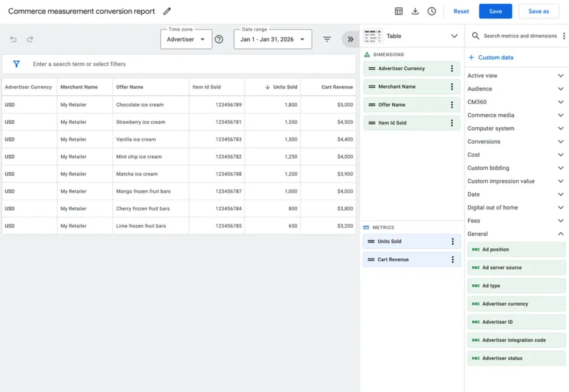This screenshot has width=569, height=392.
Task: Expand the Conversions category
Action: tap(561, 141)
